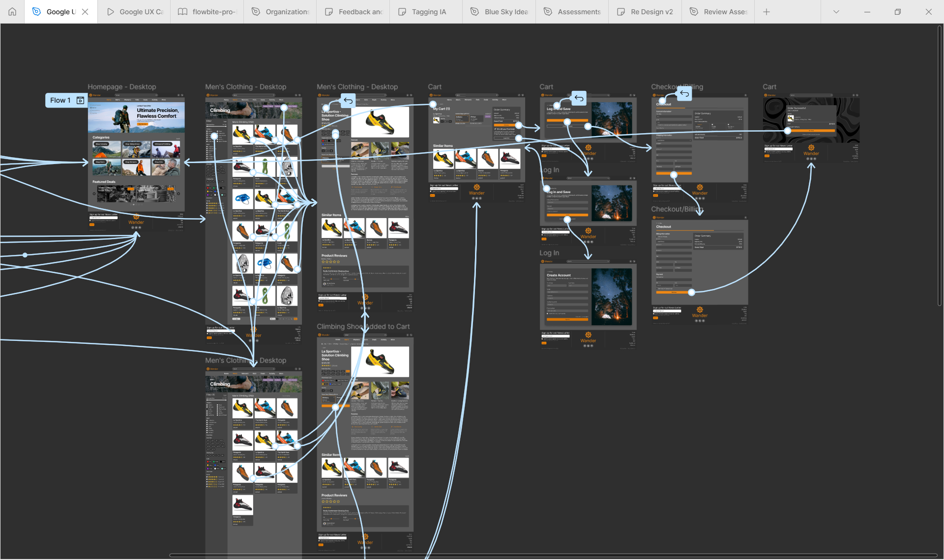Open the Feedback and tab
Viewport: 944px width, 560px height.
(354, 12)
